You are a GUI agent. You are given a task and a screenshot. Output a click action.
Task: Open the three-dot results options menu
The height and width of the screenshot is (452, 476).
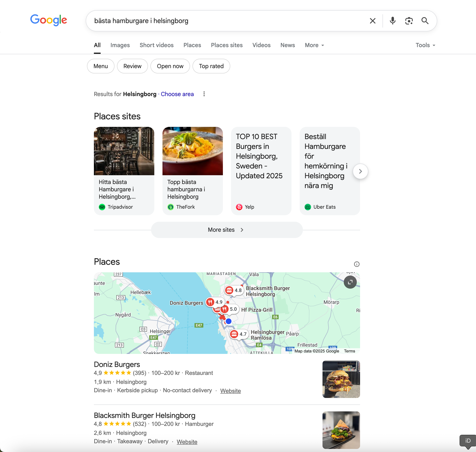click(204, 94)
